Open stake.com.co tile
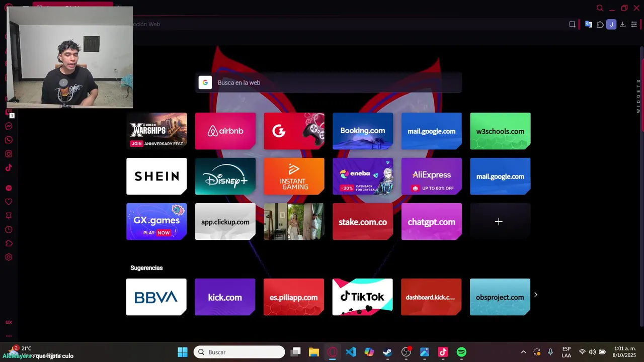Screen dimensions: 644x362 tap(363, 221)
